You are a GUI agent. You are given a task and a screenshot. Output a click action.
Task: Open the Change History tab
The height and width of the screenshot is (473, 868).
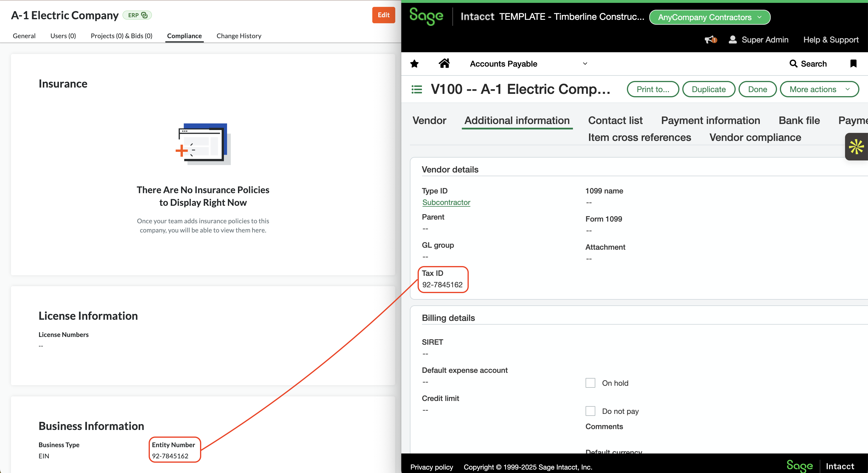coord(239,36)
